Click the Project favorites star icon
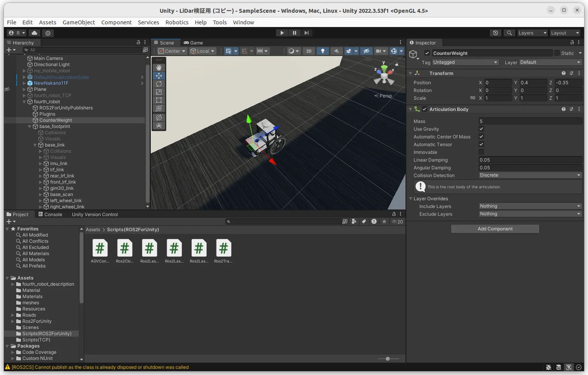The height and width of the screenshot is (375, 588). click(x=384, y=222)
